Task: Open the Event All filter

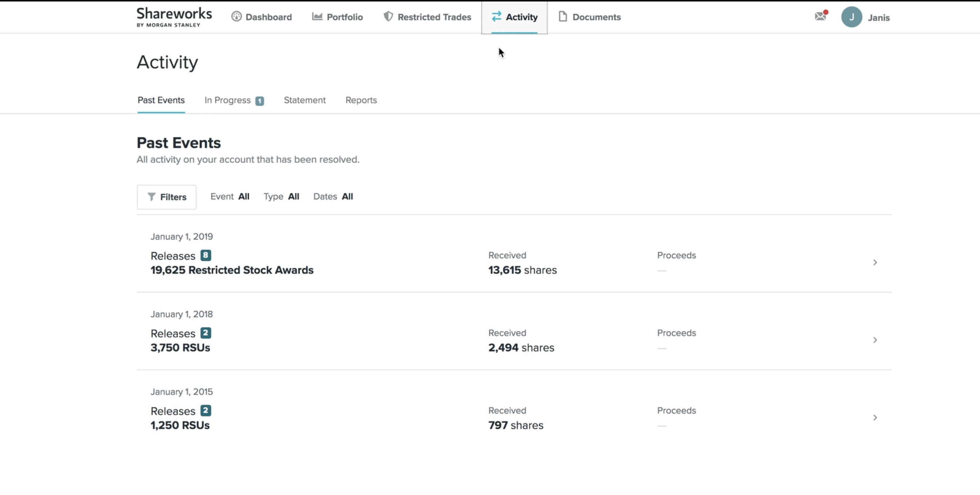Action: click(x=230, y=196)
